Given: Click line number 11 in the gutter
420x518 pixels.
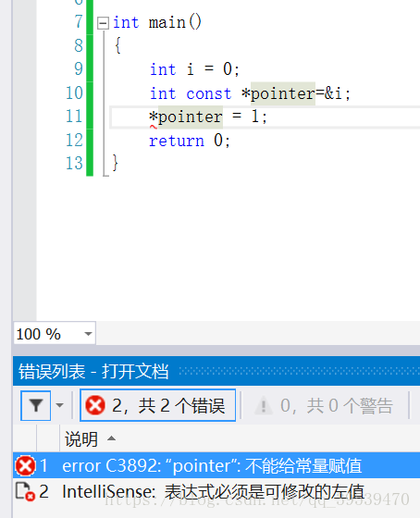Looking at the screenshot, I should pyautogui.click(x=74, y=117).
